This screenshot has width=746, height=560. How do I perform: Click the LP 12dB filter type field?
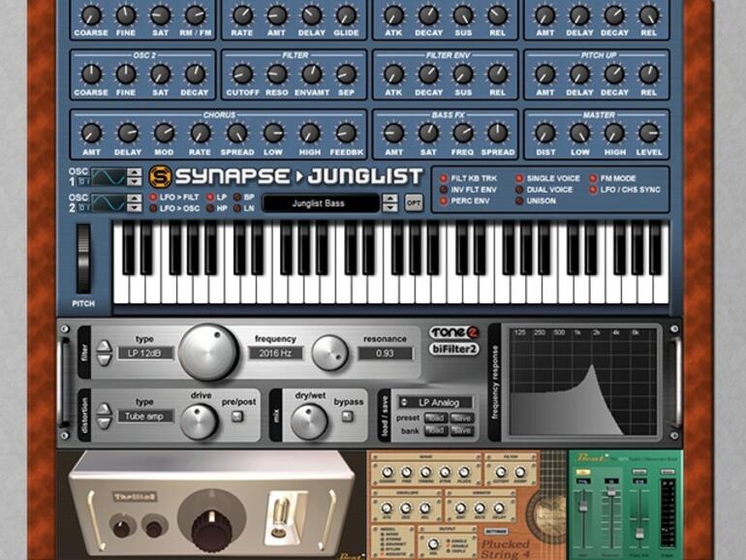coord(145,353)
